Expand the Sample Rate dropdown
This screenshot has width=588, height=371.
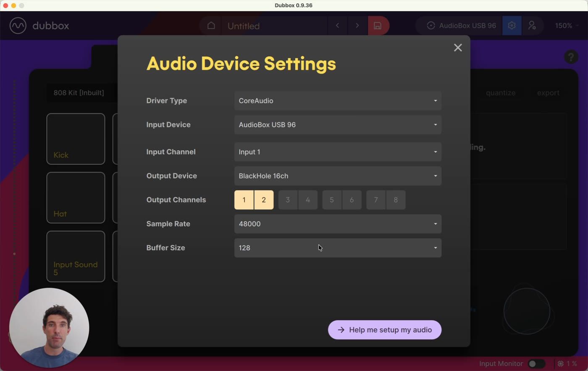[x=338, y=224]
